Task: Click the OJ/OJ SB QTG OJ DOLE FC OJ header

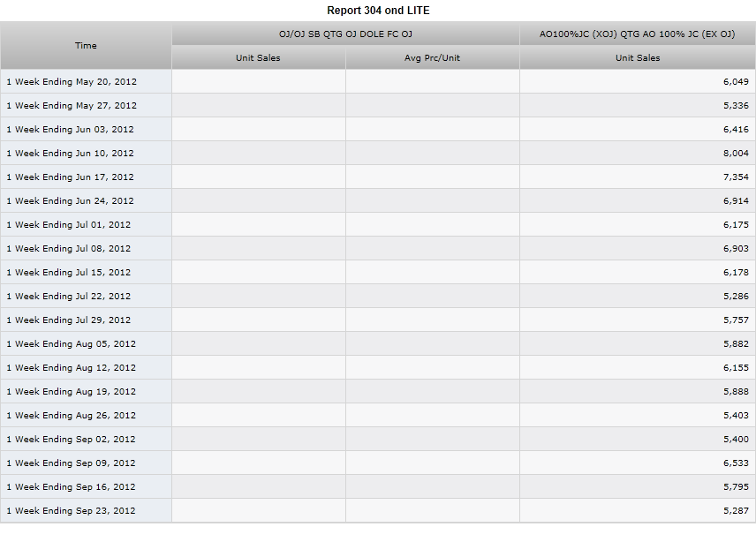Action: point(345,34)
